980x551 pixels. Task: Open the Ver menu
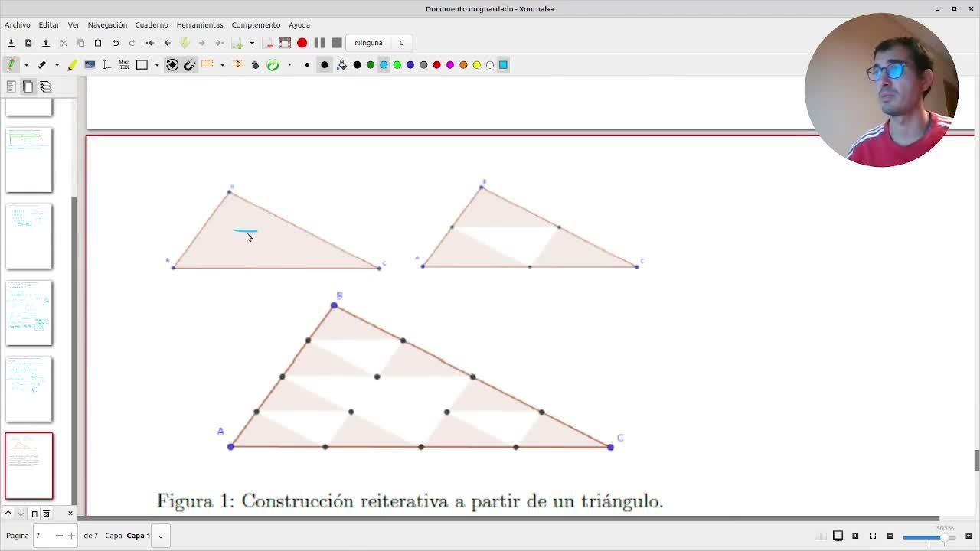[73, 24]
